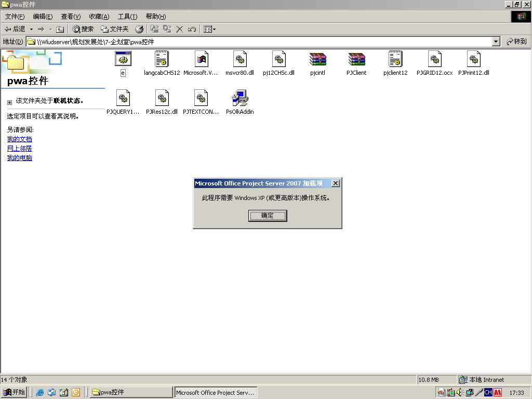The width and height of the screenshot is (532, 399).
Task: Click the 搜索 search toolbar button
Action: [83, 29]
